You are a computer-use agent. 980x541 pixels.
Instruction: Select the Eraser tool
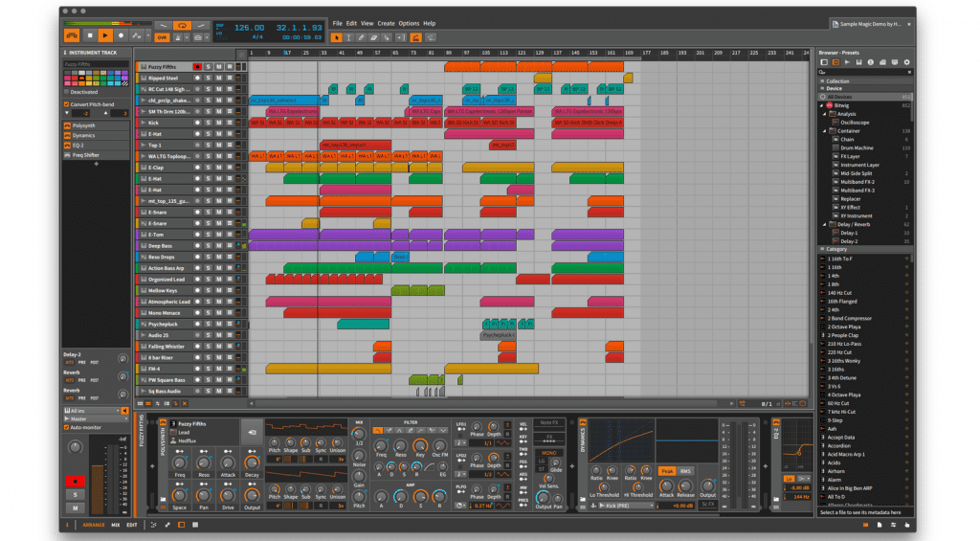pos(374,37)
